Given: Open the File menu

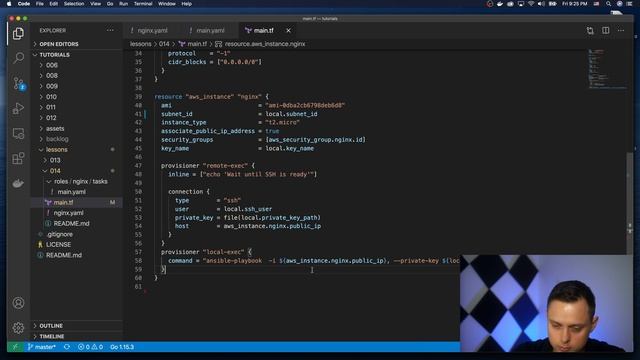Looking at the screenshot, I should 40,4.
